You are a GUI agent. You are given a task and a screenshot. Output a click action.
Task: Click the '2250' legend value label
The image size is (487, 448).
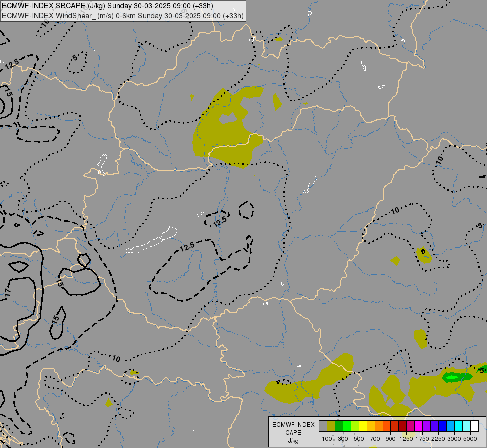point(438,439)
